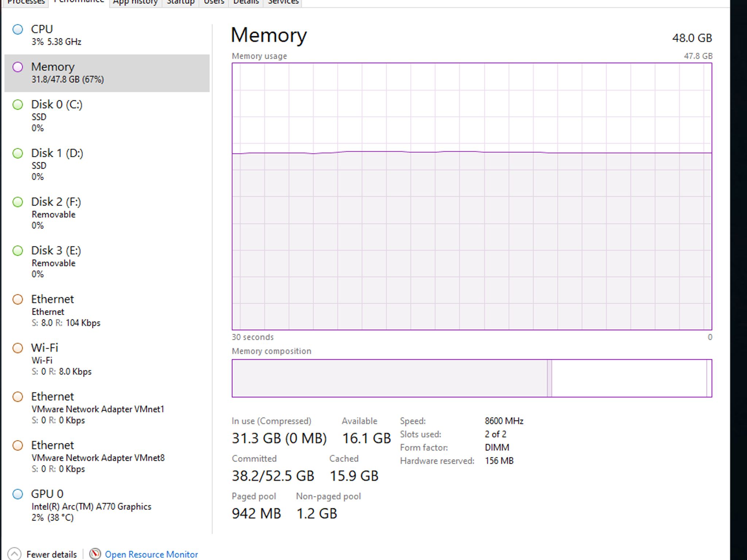Click the 'S: 0 R: 8.0 Kbps' Wi-Fi text
The width and height of the screenshot is (747, 560).
coord(61,372)
